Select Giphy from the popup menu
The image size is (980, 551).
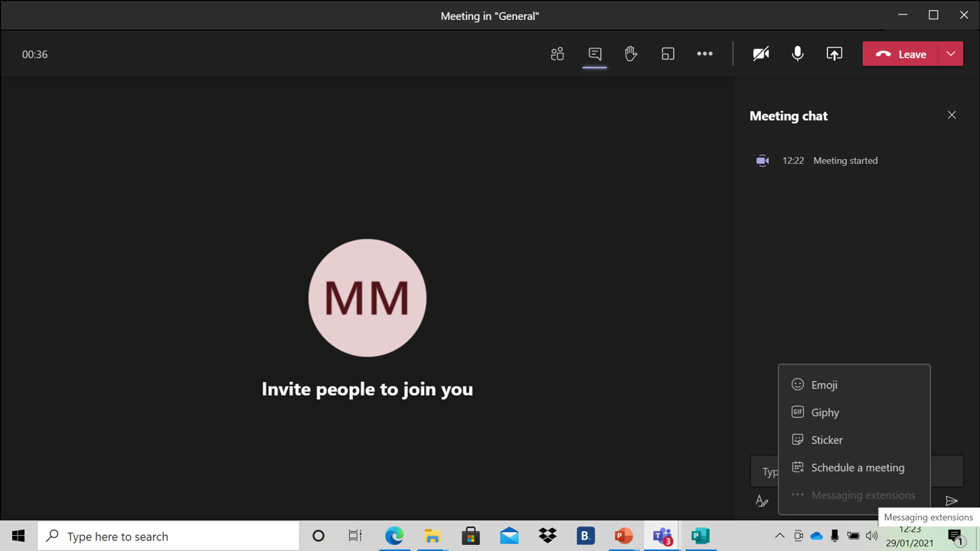click(854, 412)
